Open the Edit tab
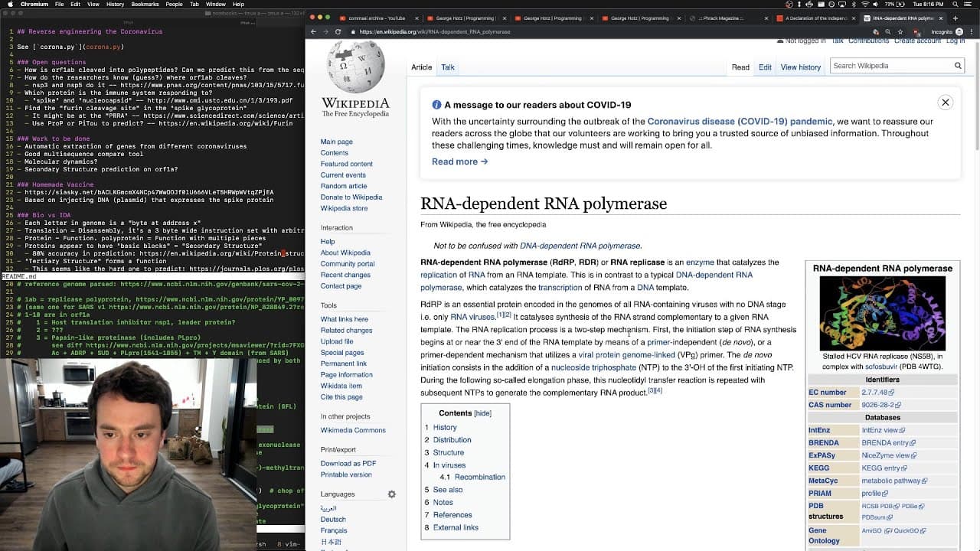The image size is (980, 551). pos(765,67)
